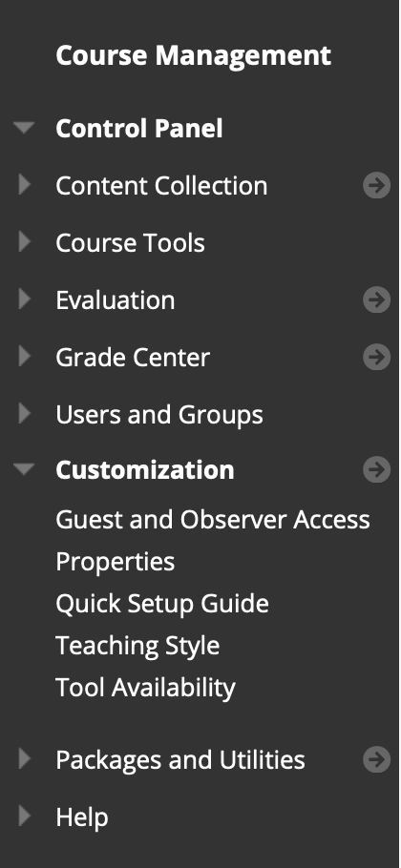Expand Users and Groups triangle
The height and width of the screenshot is (868, 401).
coord(25,413)
